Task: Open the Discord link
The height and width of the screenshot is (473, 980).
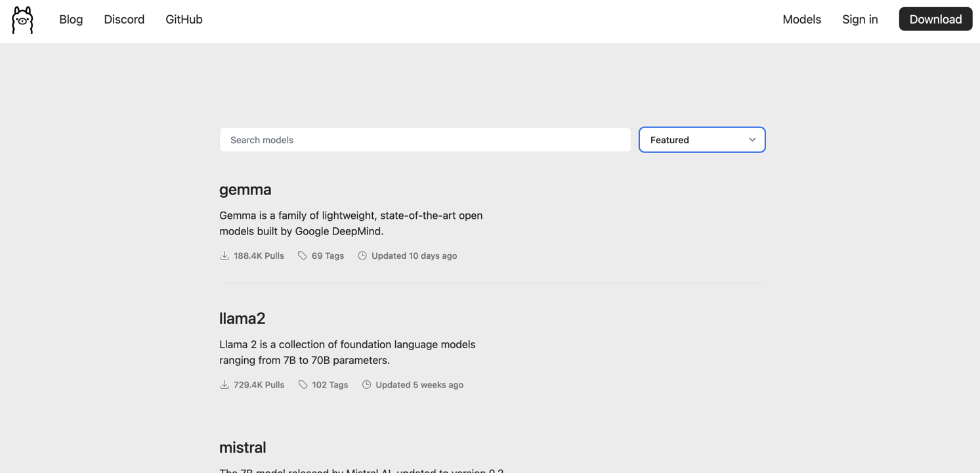Action: coord(124,20)
